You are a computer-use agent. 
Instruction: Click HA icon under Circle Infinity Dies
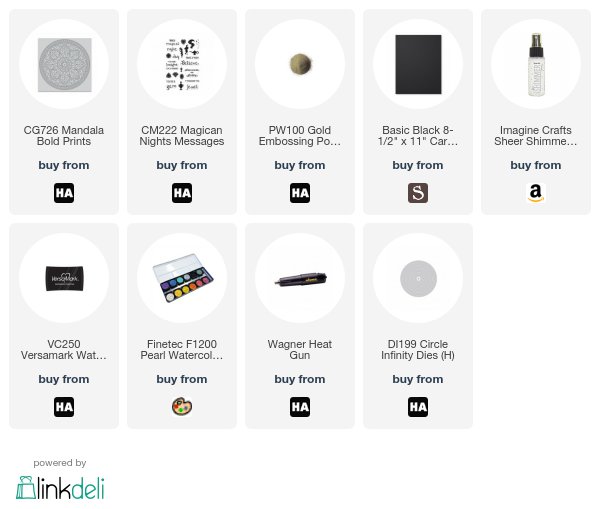(x=418, y=407)
